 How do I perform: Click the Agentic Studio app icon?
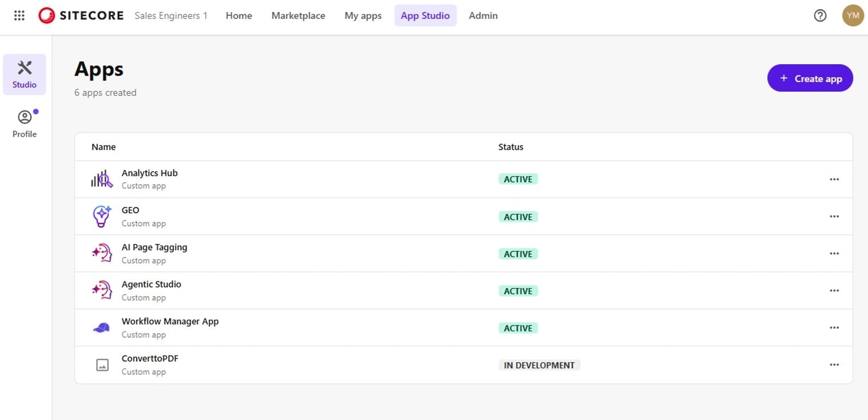pos(101,290)
